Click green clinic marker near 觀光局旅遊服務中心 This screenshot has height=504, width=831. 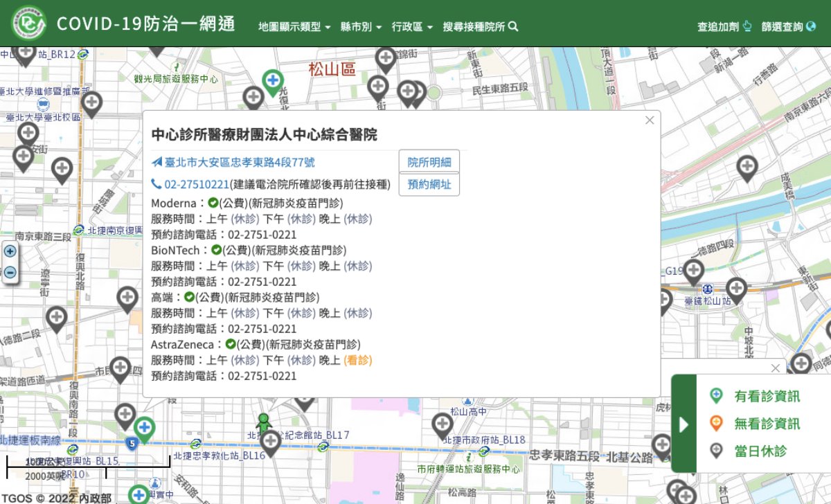272,81
